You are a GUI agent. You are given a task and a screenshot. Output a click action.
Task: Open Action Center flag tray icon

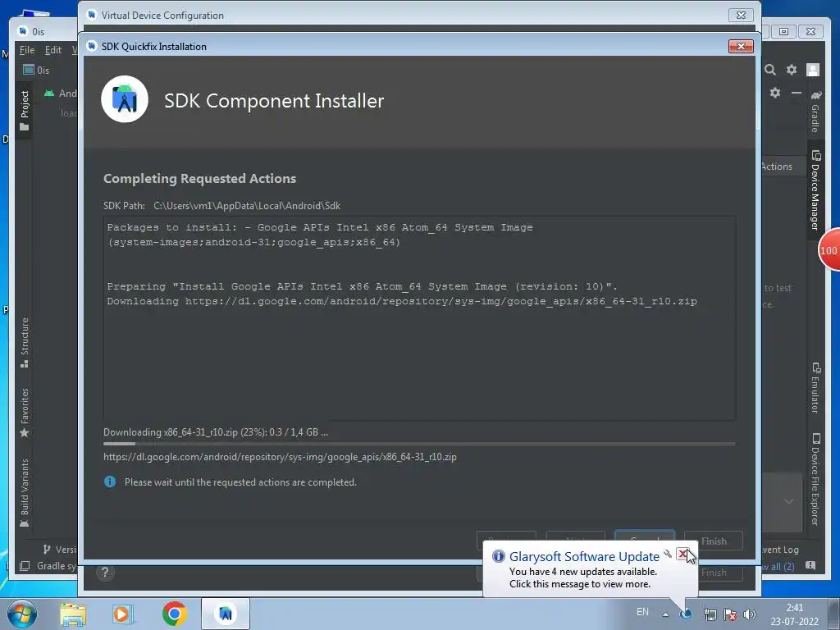[x=729, y=614]
